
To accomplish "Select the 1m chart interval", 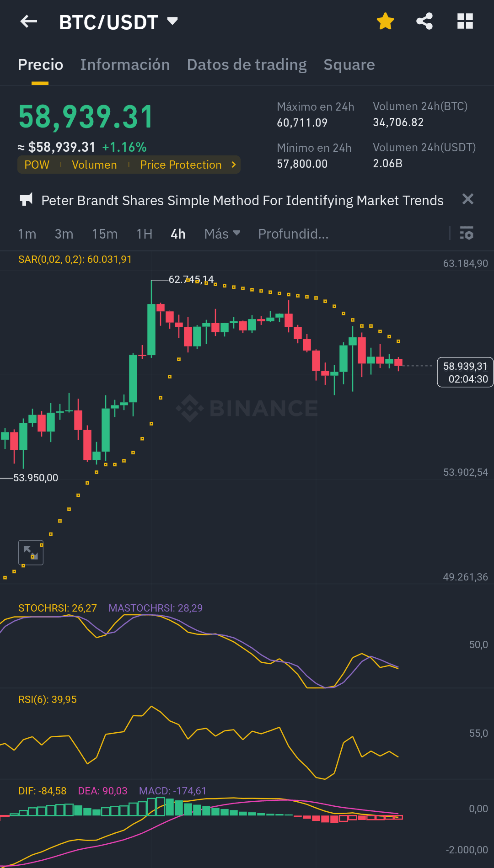I will 27,234.
